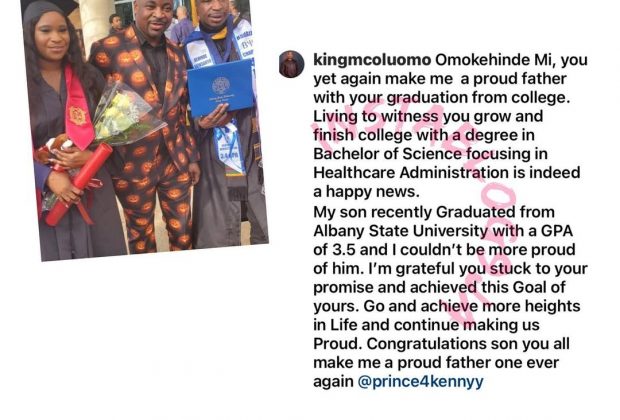Click the red graduation stole
This screenshot has width=620, height=420.
[78, 109]
